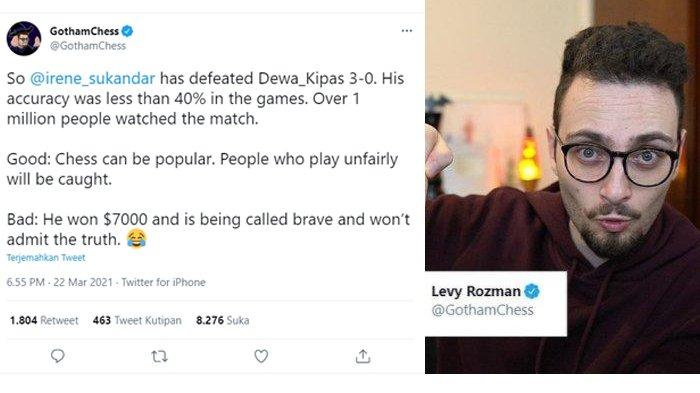Open the @irene_sukandar mention link
This screenshot has width=700, height=393.
pos(92,78)
